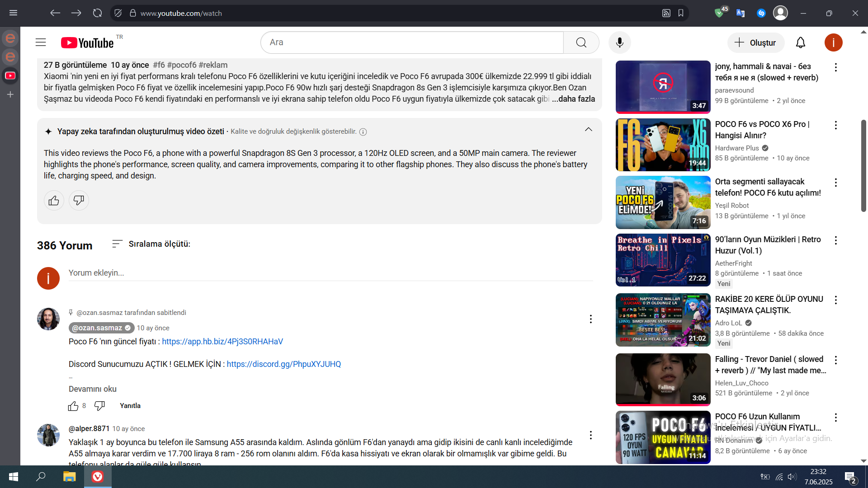
Task: Open the Windows notification center
Action: coord(850,477)
